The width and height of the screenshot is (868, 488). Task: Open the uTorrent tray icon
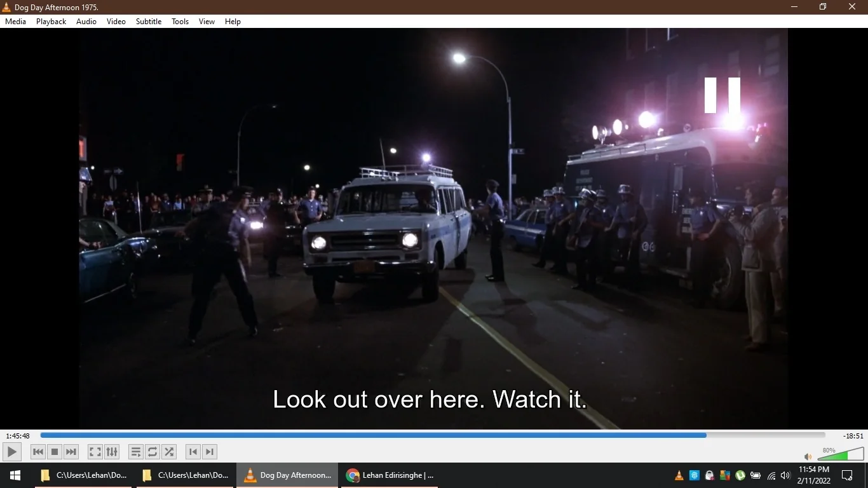pyautogui.click(x=740, y=475)
